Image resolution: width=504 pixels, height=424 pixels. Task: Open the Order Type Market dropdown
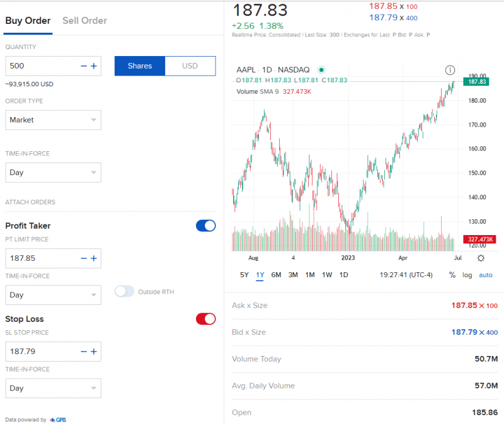54,120
